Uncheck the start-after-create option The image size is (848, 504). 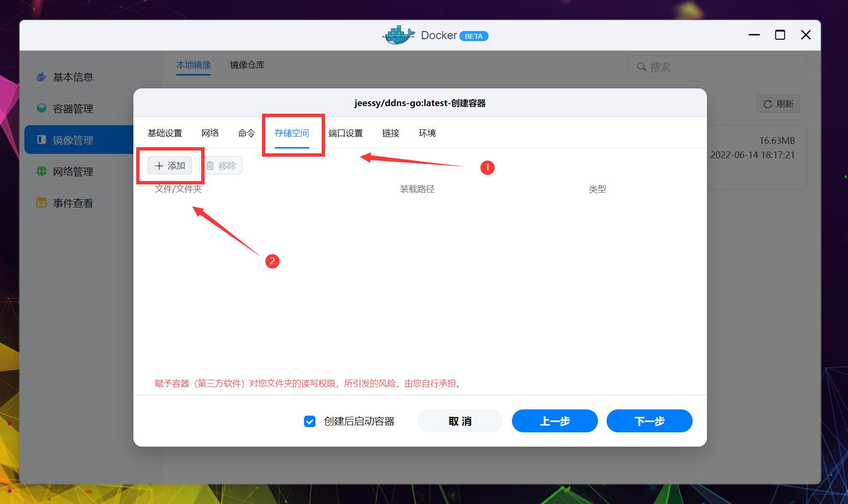310,421
